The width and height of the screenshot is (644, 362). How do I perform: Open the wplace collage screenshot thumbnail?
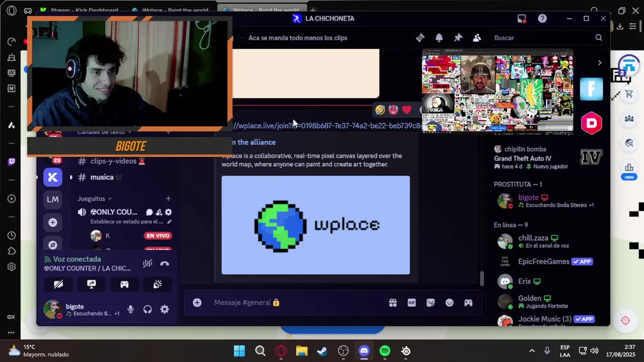(497, 90)
